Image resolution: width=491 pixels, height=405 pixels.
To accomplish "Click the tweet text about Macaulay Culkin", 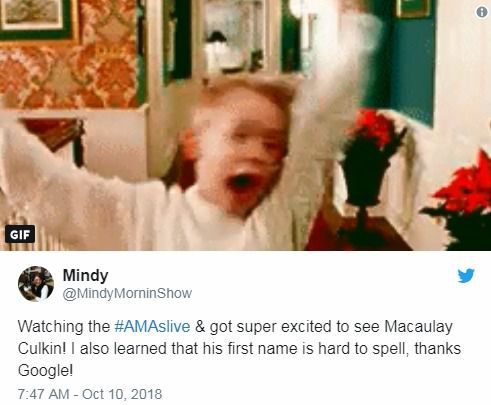I will [239, 348].
